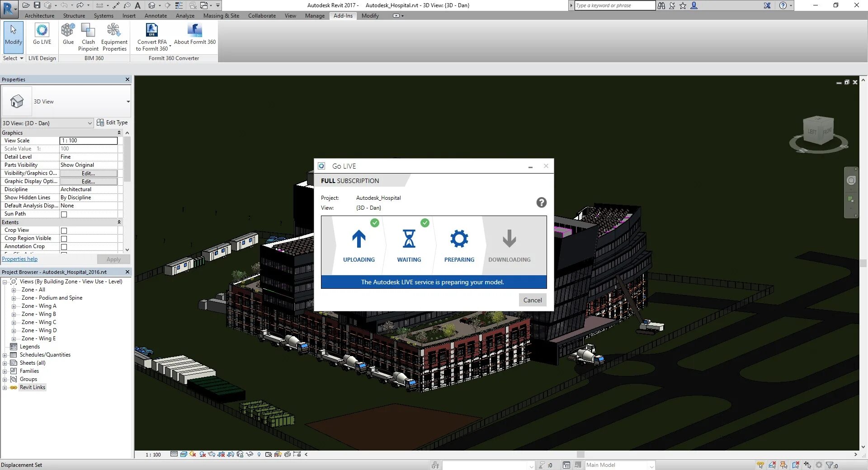Click the ViewCube in the 3D view
Screen dimensions: 868x470
click(818, 131)
